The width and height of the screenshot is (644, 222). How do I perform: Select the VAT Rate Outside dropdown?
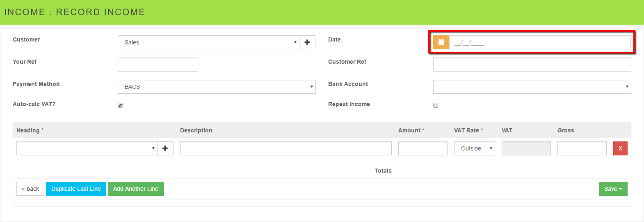pyautogui.click(x=474, y=148)
